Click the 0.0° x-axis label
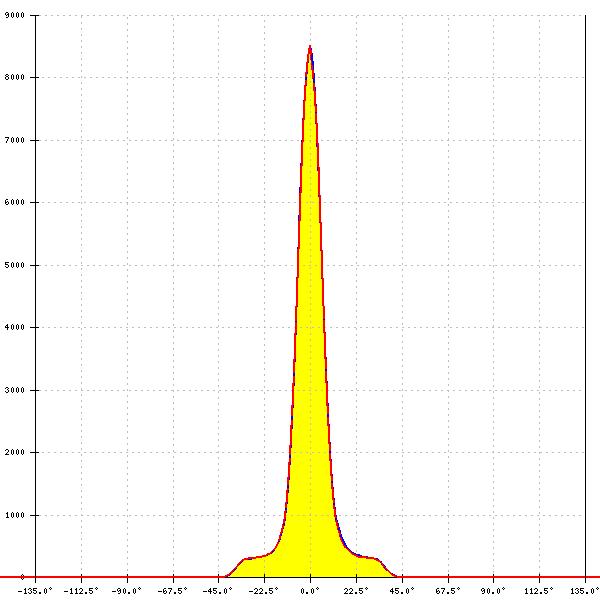600x600 pixels. (310, 591)
